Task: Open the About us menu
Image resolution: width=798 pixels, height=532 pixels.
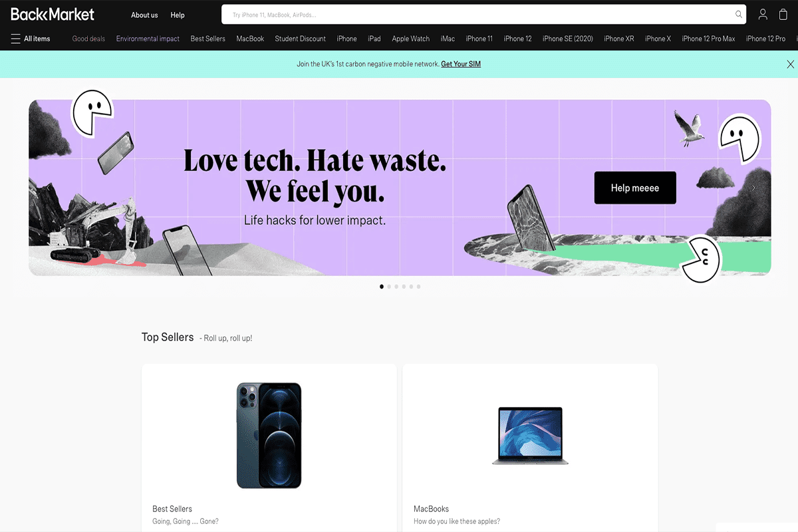Action: pyautogui.click(x=144, y=15)
